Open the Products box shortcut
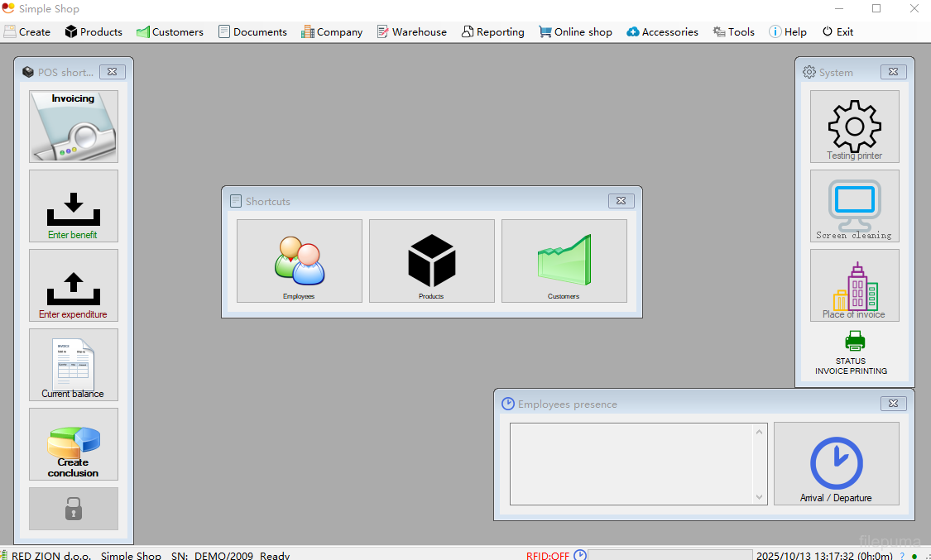Viewport: 931px width, 560px height. (432, 261)
